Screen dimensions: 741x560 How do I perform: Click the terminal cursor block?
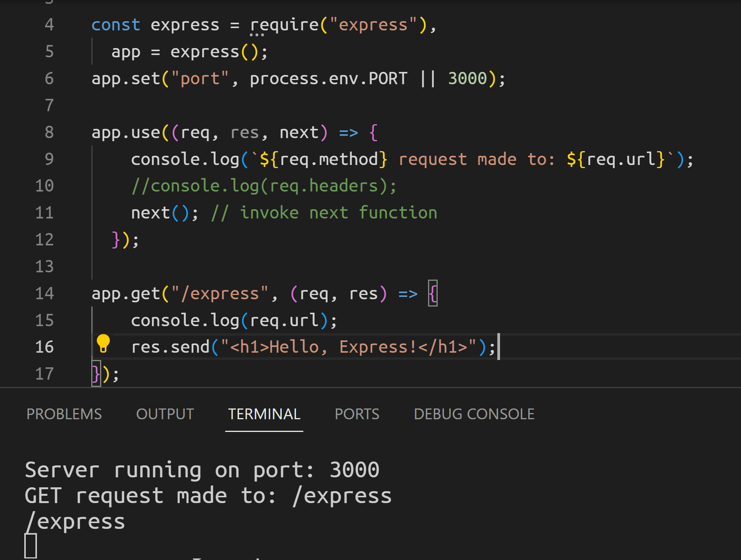pos(31,545)
